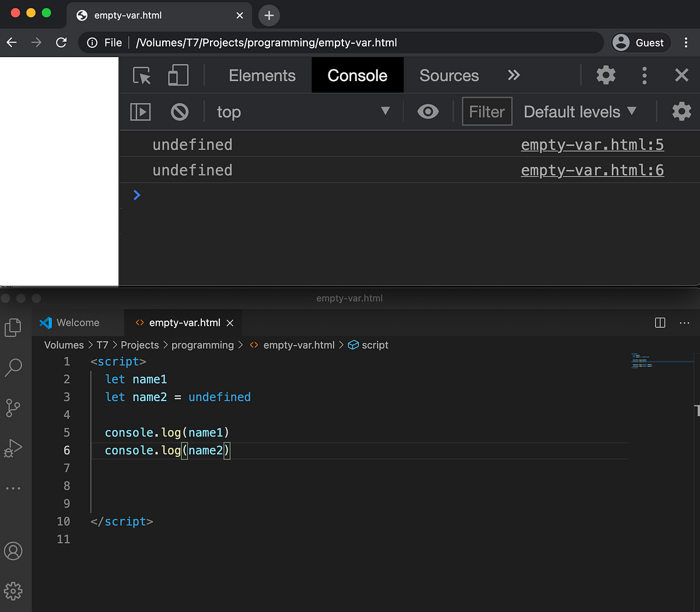
Task: Close the DevTools panel
Action: click(681, 75)
